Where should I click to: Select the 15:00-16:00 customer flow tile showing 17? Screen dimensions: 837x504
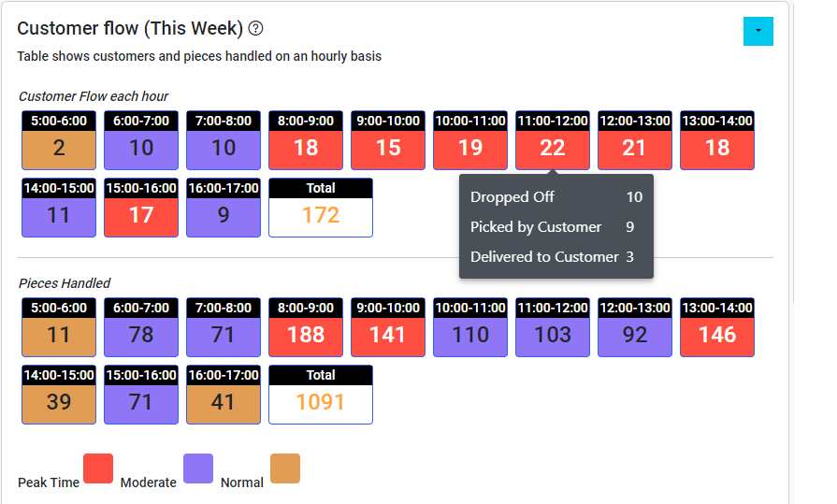pyautogui.click(x=141, y=208)
